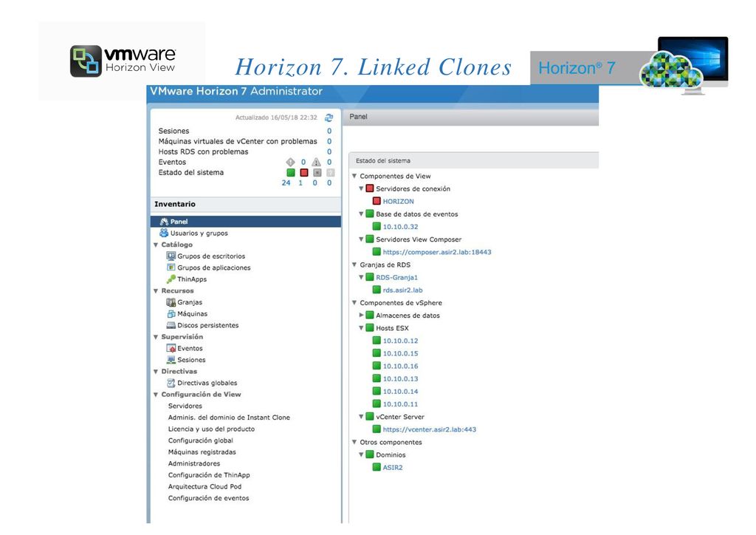This screenshot has height=535, width=756.
Task: Select Panel in Inventario
Action: click(246, 222)
